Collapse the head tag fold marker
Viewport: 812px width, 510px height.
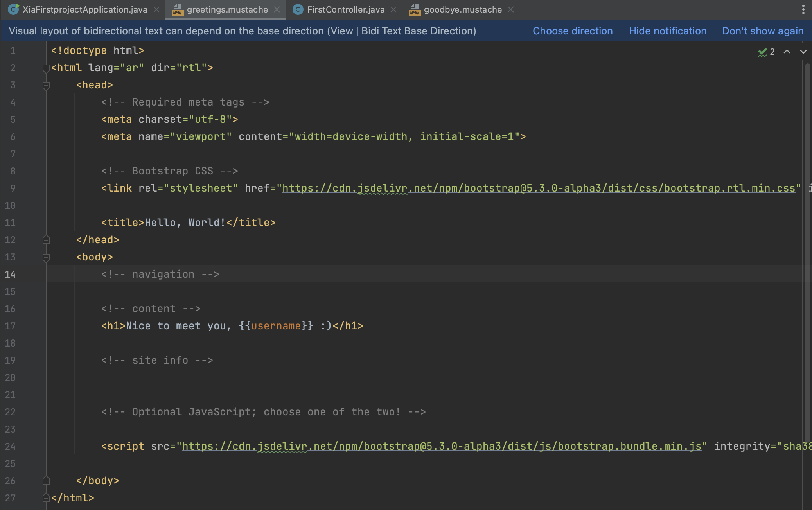click(46, 85)
